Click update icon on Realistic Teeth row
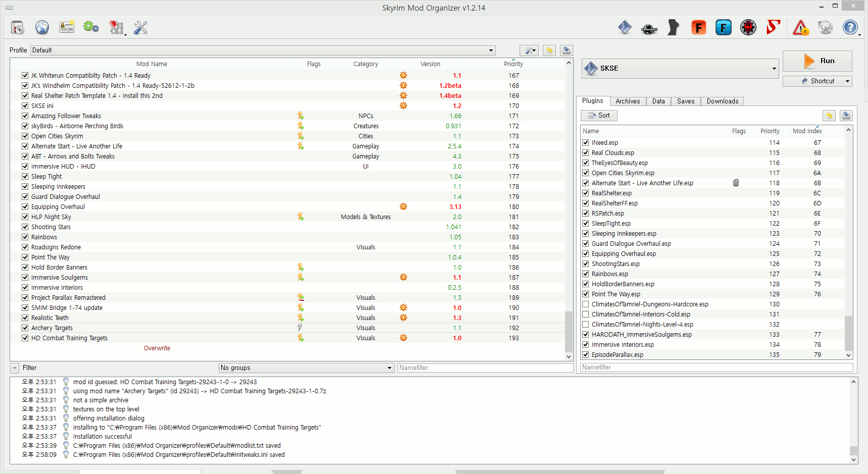This screenshot has height=474, width=868. click(403, 318)
